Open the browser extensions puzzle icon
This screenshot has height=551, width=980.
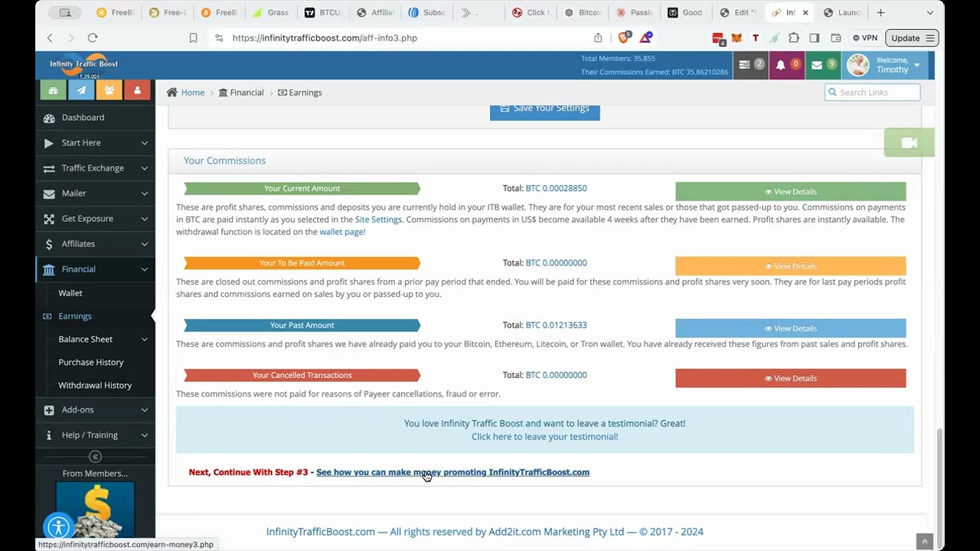click(x=793, y=37)
